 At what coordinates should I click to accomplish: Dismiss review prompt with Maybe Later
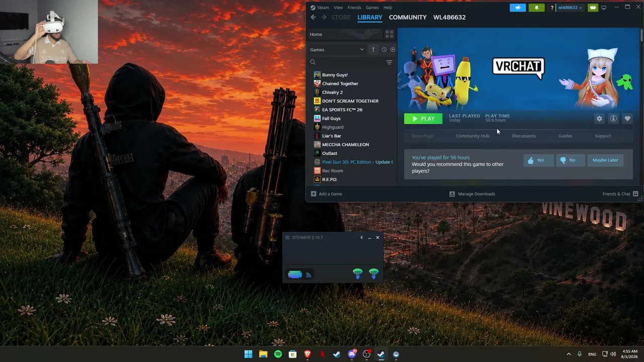(605, 160)
